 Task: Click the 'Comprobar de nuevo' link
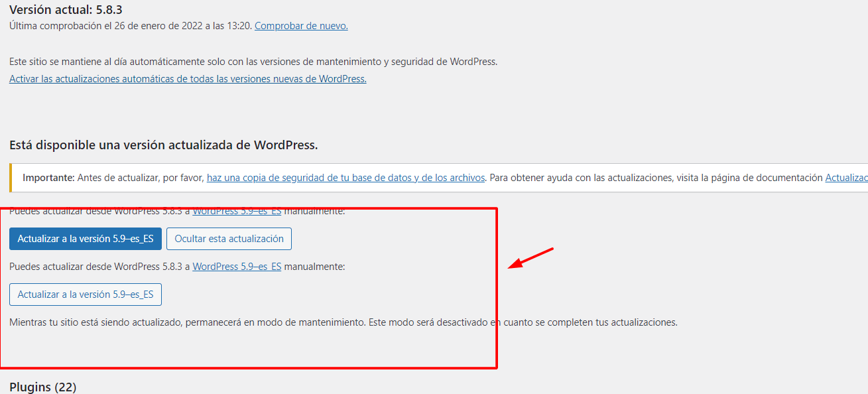click(301, 26)
